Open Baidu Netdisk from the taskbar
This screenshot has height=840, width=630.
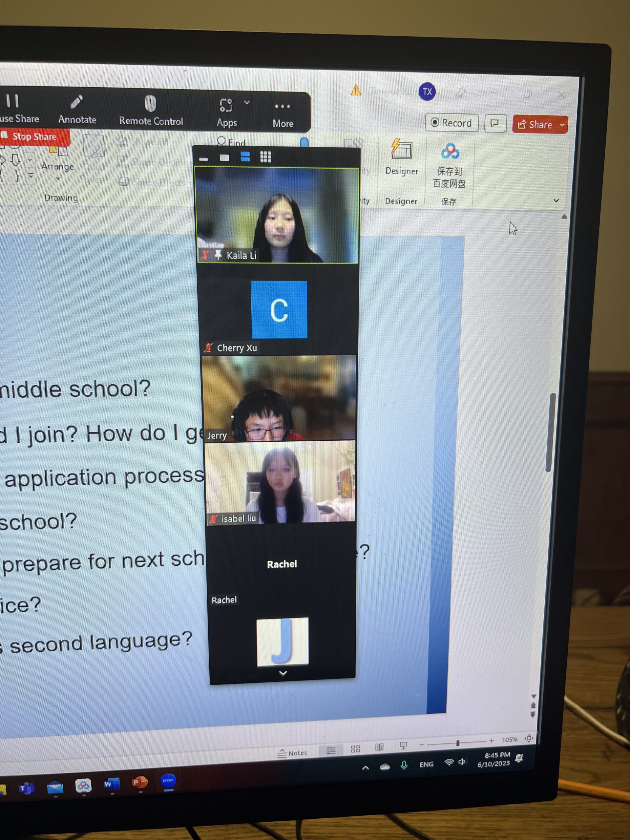click(x=83, y=785)
